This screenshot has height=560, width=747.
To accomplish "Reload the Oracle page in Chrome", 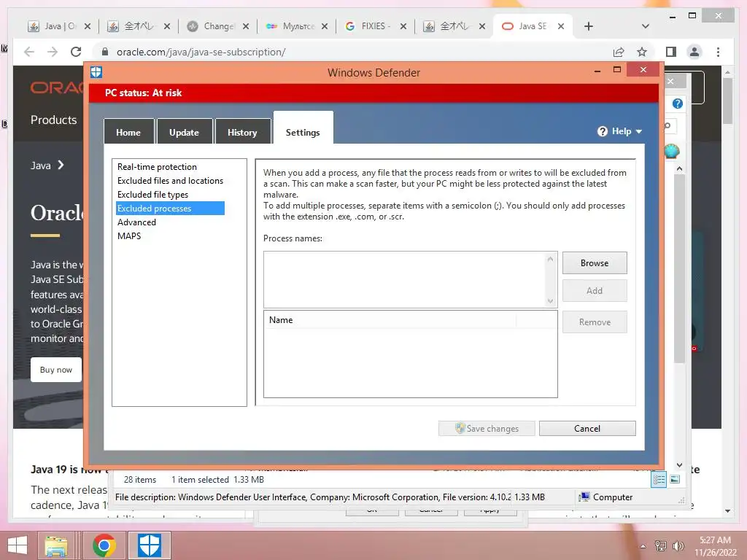I will [x=76, y=52].
